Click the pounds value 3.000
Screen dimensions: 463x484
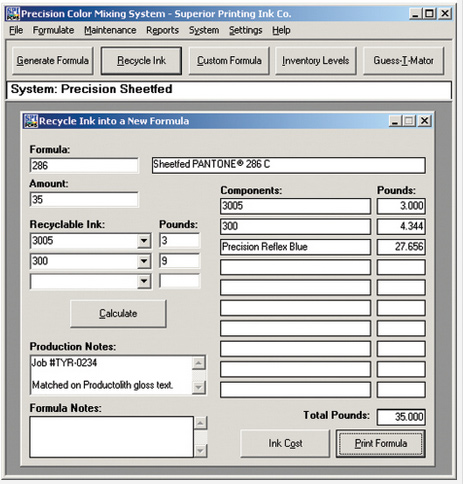click(401, 206)
